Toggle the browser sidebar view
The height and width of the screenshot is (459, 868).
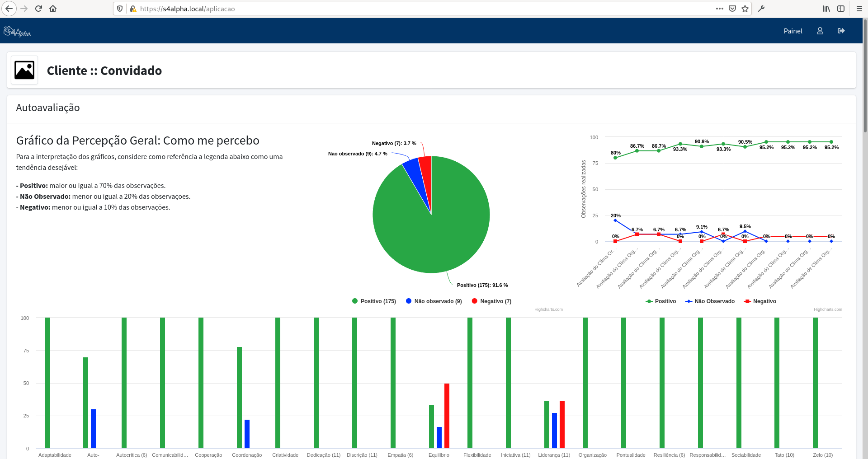[x=841, y=9]
